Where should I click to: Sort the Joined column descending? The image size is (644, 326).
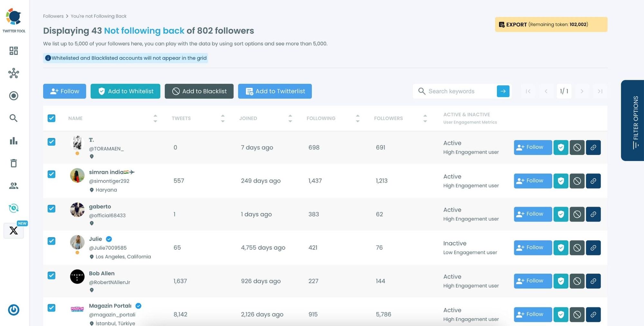point(290,120)
